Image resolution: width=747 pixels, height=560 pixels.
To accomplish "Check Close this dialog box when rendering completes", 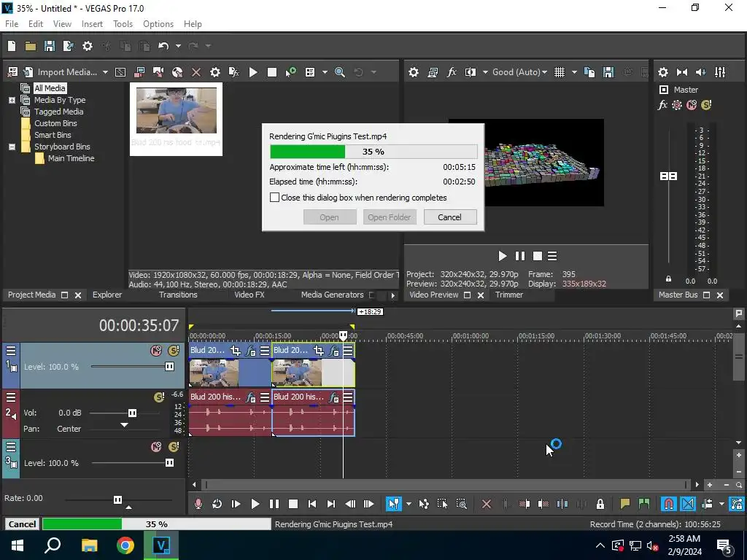I will click(x=274, y=197).
